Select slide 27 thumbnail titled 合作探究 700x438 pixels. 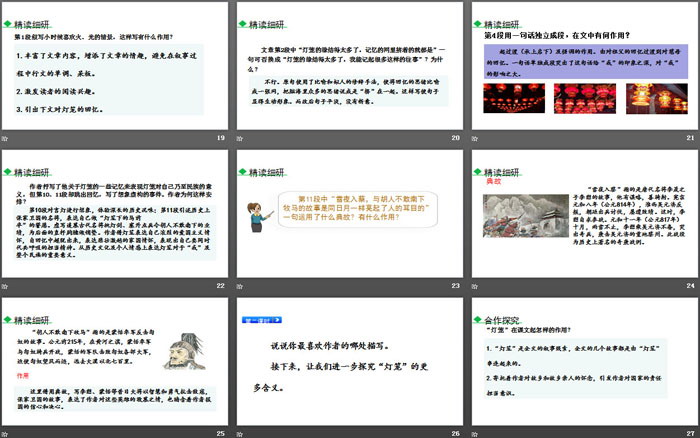click(585, 361)
